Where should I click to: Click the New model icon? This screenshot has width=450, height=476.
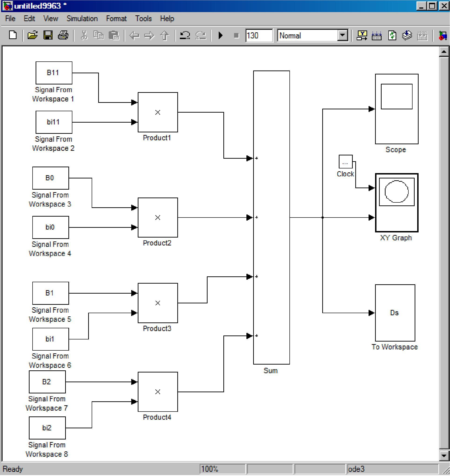click(13, 36)
